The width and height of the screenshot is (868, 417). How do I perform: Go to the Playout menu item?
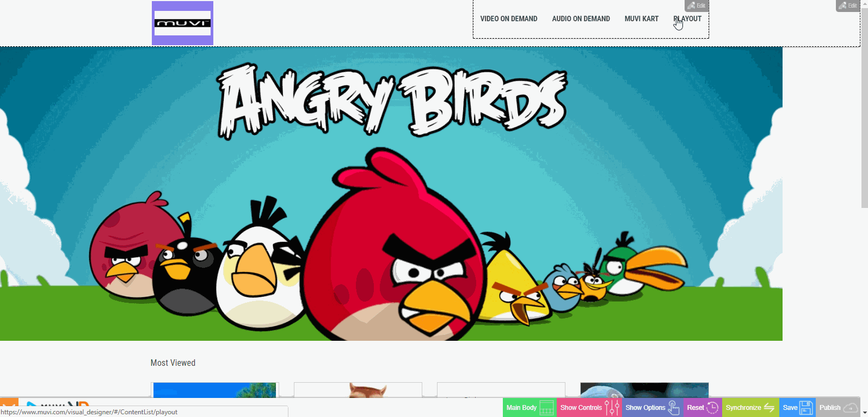coord(687,19)
